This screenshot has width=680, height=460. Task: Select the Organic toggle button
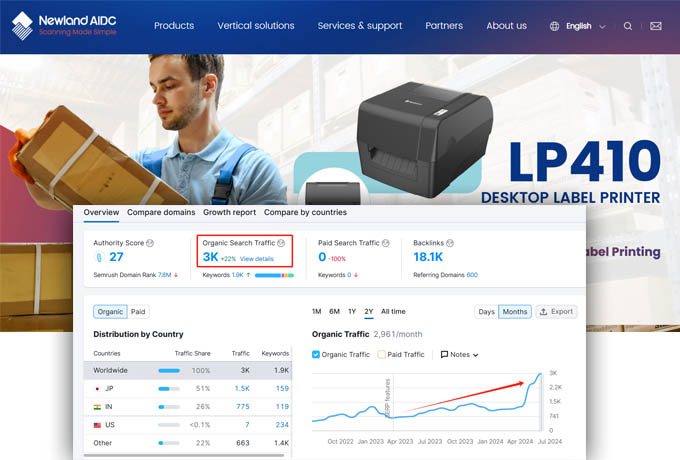[110, 312]
